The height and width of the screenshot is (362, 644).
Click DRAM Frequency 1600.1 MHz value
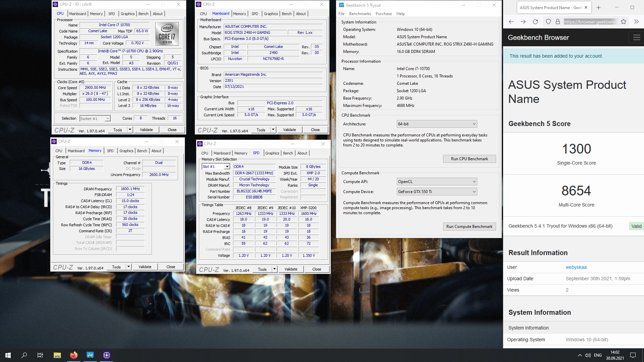click(130, 189)
